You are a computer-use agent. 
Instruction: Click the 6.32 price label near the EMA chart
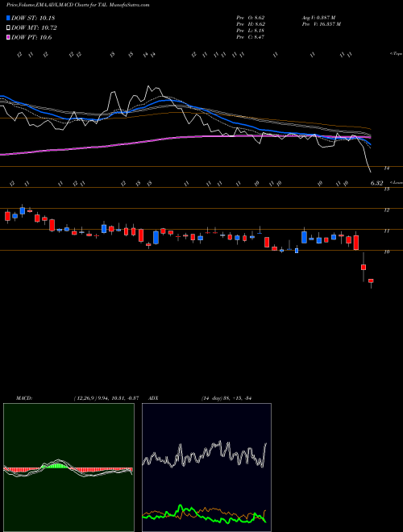tap(376, 183)
